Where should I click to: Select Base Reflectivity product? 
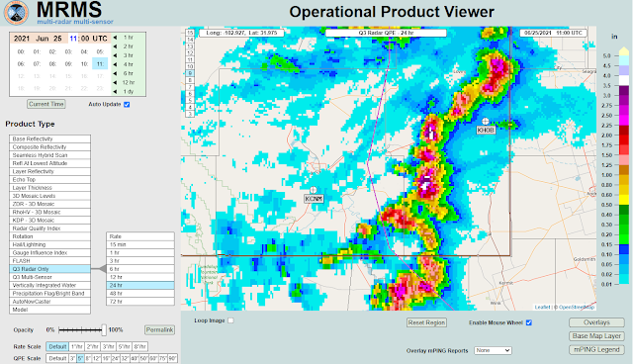[x=49, y=138]
